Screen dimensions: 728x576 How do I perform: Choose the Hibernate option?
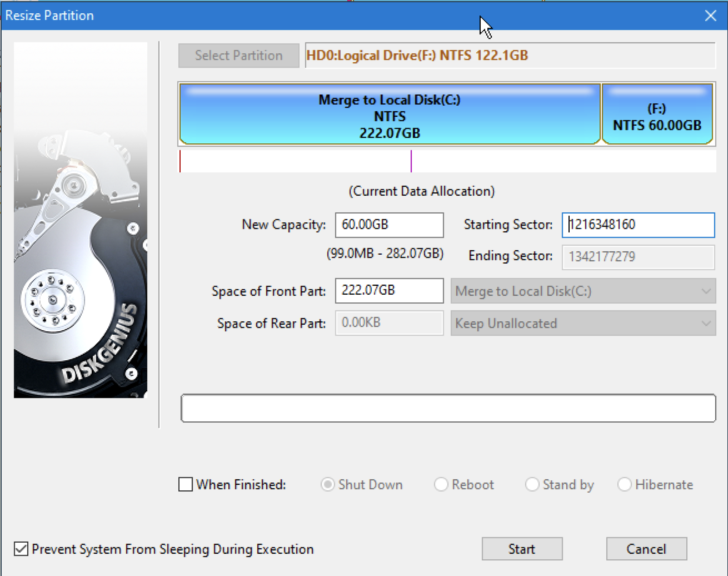click(624, 485)
